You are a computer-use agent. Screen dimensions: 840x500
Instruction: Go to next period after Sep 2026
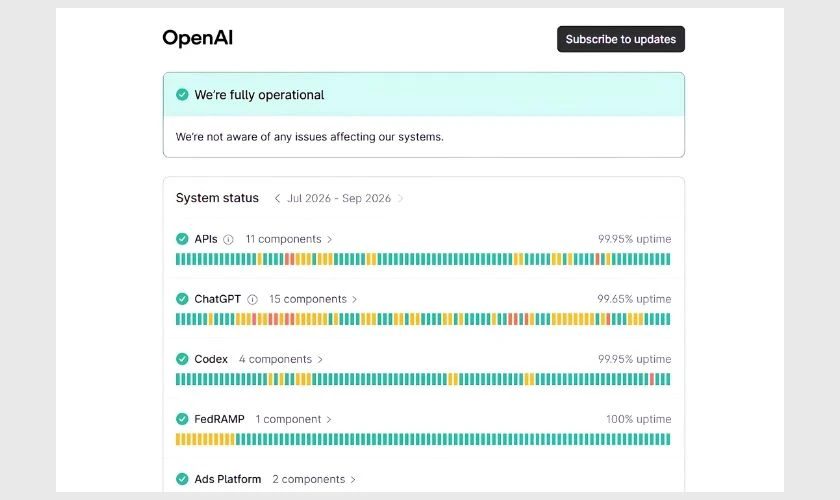pos(400,198)
